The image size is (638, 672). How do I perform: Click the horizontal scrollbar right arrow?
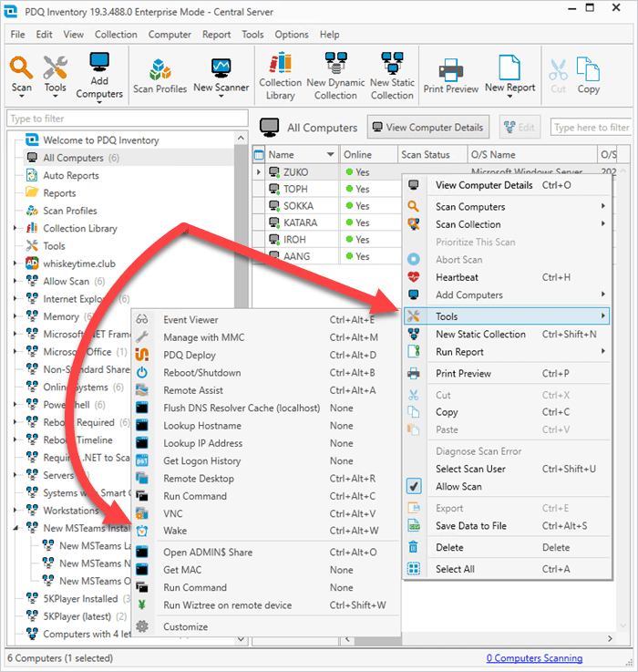pos(610,639)
